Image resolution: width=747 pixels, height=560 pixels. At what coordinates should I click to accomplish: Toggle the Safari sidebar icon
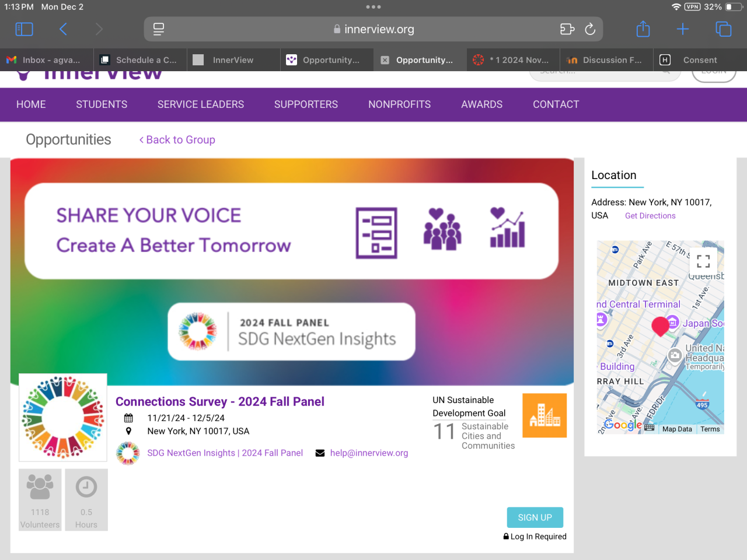[x=24, y=29]
